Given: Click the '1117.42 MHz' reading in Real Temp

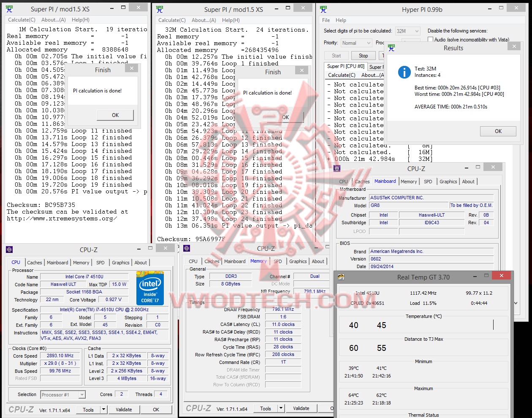Looking at the screenshot, I should point(423,293).
